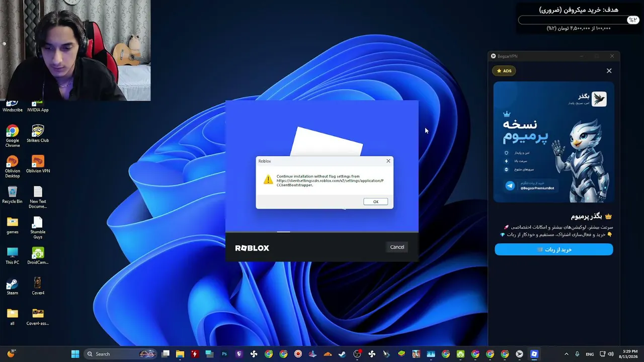The height and width of the screenshot is (362, 644).
Task: Select the Stumble Guys file icon
Action: [x=38, y=228]
